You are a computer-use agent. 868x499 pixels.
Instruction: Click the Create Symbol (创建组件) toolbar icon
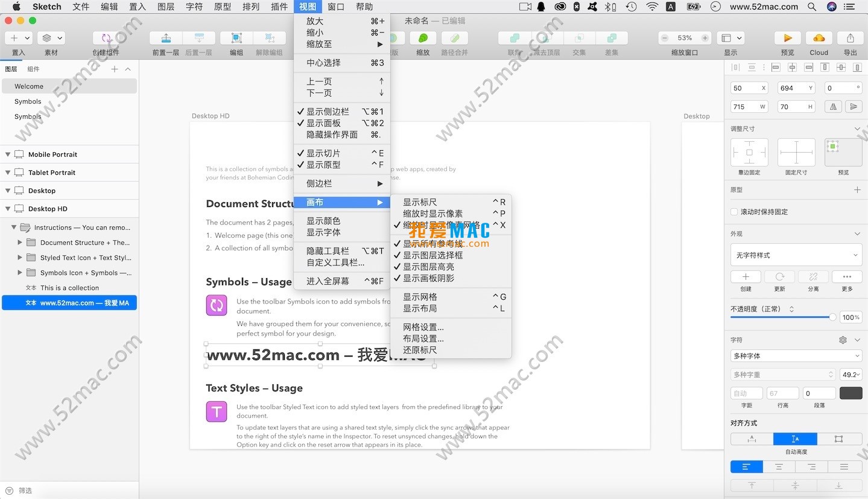click(x=106, y=38)
